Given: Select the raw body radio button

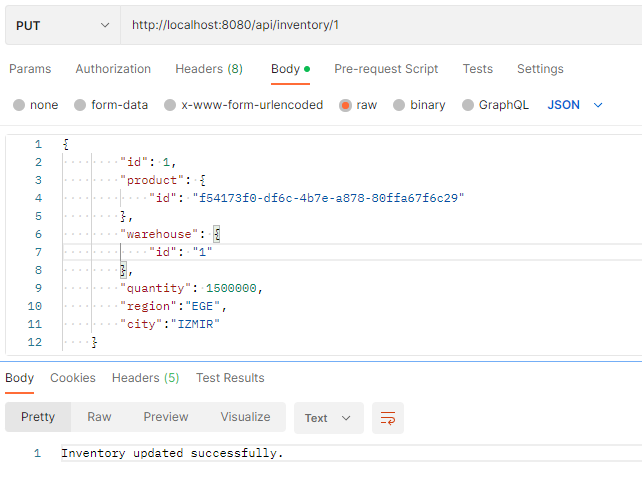Looking at the screenshot, I should 345,105.
